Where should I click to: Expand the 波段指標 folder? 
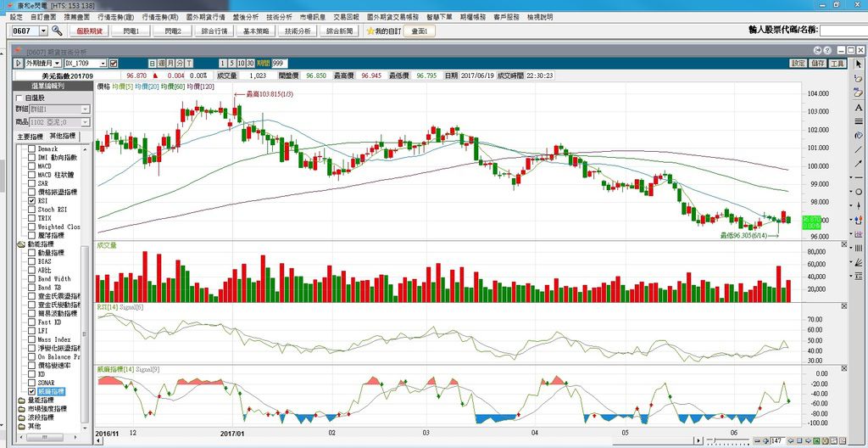[21, 417]
